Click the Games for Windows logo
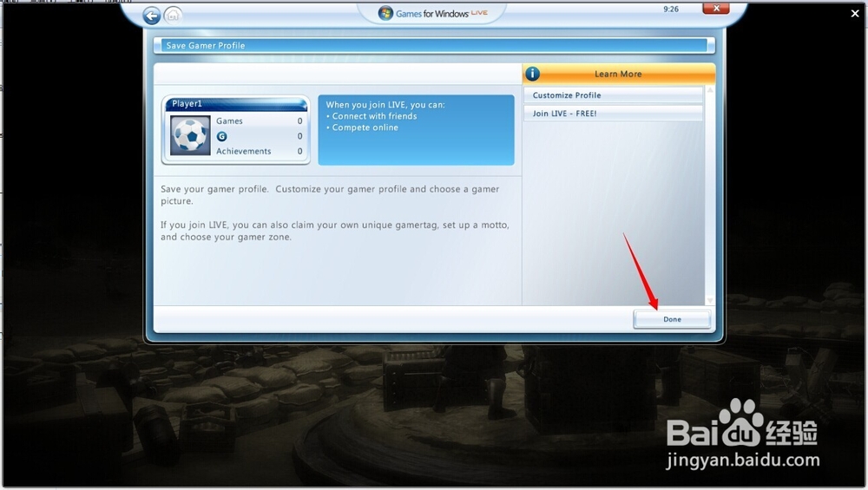 tap(432, 13)
